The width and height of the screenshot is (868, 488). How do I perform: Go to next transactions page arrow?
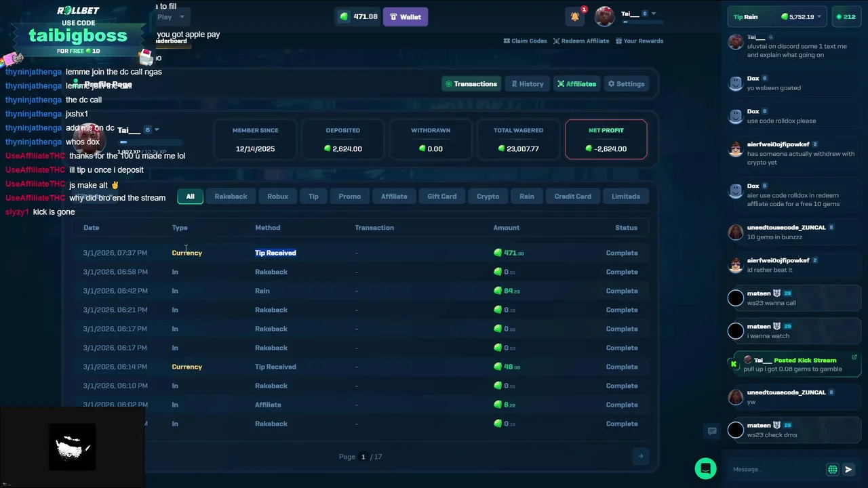pyautogui.click(x=640, y=456)
